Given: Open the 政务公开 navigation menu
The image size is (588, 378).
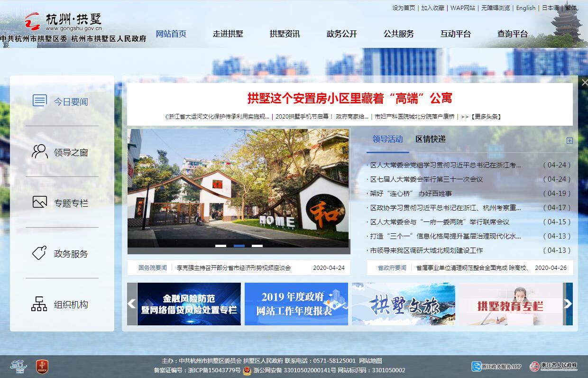Looking at the screenshot, I should point(341,34).
